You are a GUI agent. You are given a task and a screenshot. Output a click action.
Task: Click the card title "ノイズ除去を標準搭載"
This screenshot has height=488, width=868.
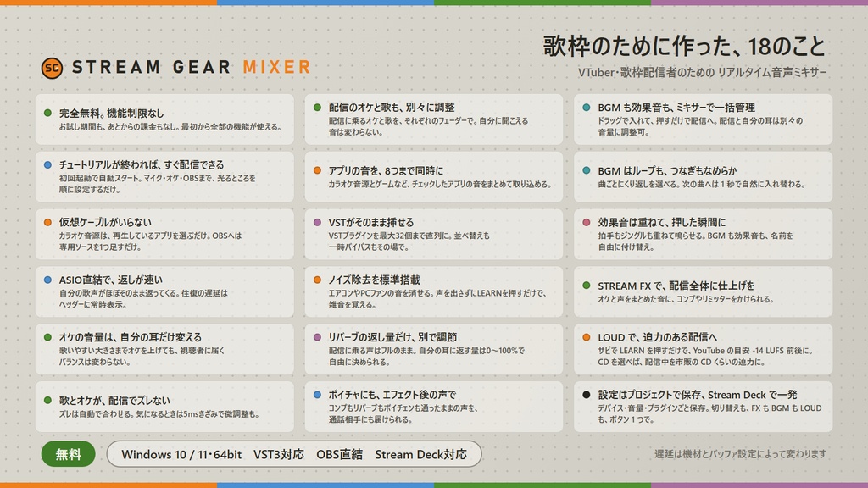pyautogui.click(x=375, y=280)
